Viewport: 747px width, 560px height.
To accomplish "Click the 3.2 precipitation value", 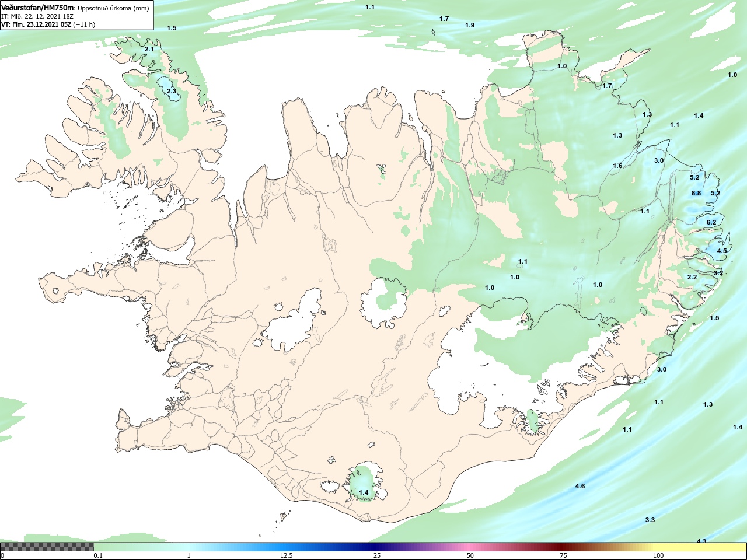I will pos(718,273).
